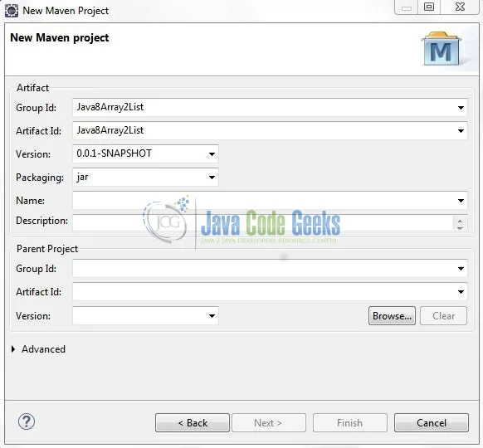Screen dimensions: 483x448
Task: Click the Maven M banner icon
Action: pyautogui.click(x=441, y=49)
